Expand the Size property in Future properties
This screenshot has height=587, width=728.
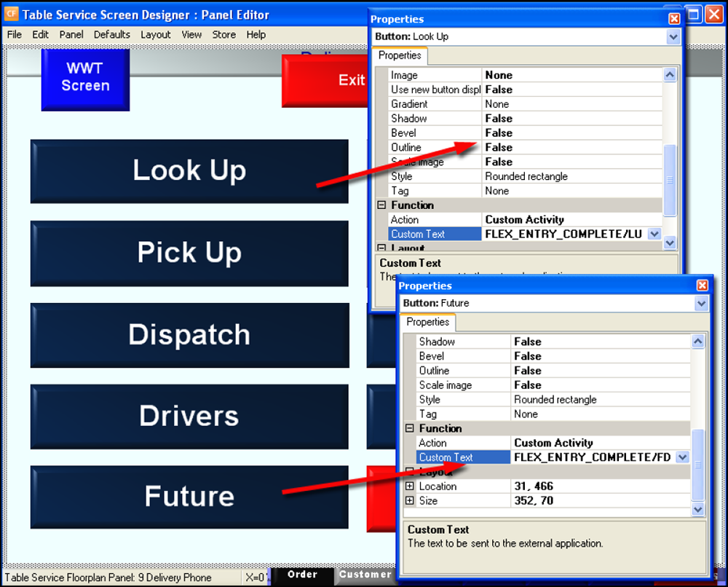click(x=409, y=500)
